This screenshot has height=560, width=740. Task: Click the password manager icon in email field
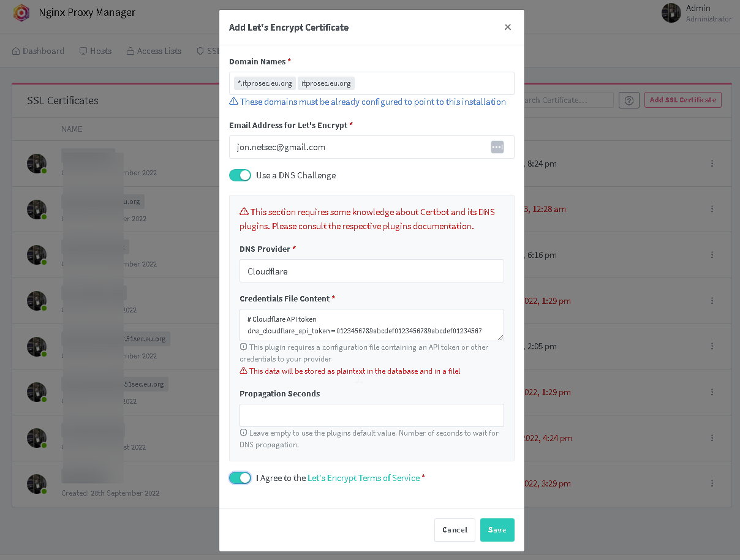point(497,147)
